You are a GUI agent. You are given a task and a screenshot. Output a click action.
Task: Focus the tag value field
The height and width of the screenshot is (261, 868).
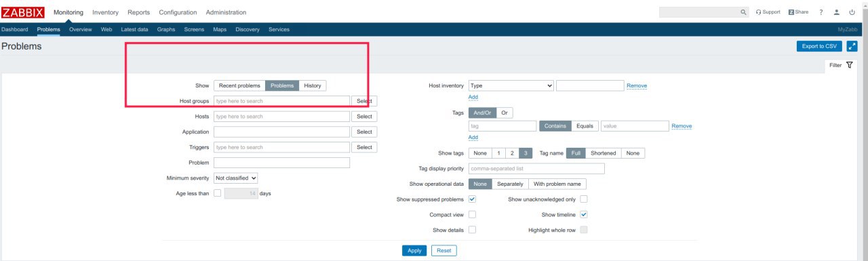[x=635, y=126]
